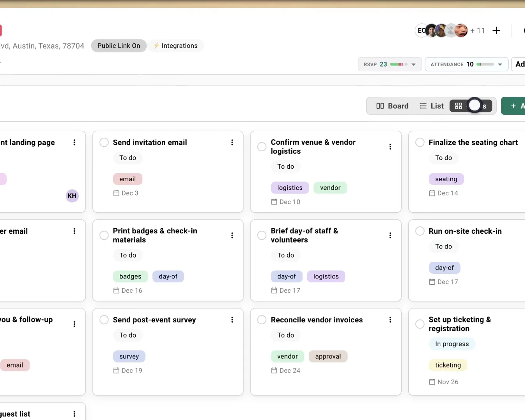Open options for Print badges & check-in materials
The width and height of the screenshot is (525, 420).
[232, 235]
